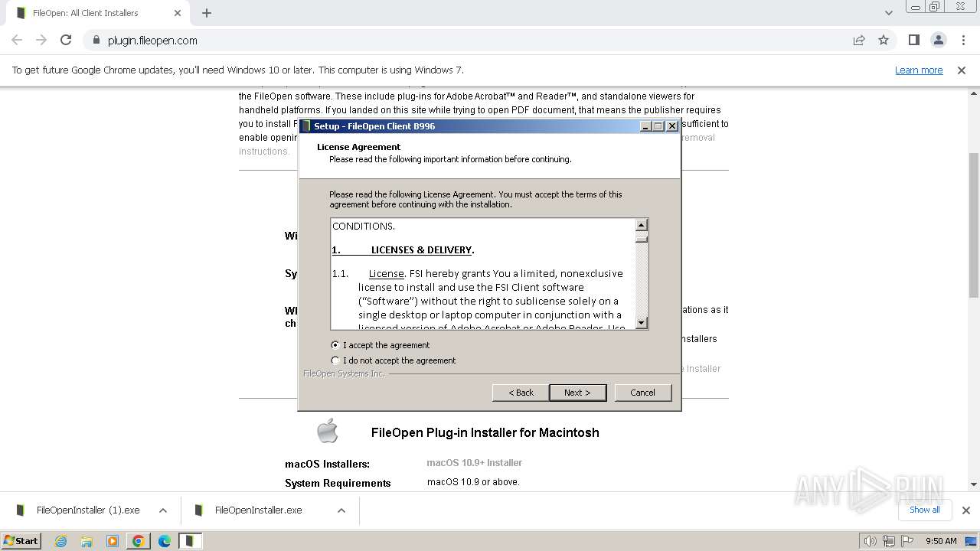Open network status tray icon

(x=888, y=541)
